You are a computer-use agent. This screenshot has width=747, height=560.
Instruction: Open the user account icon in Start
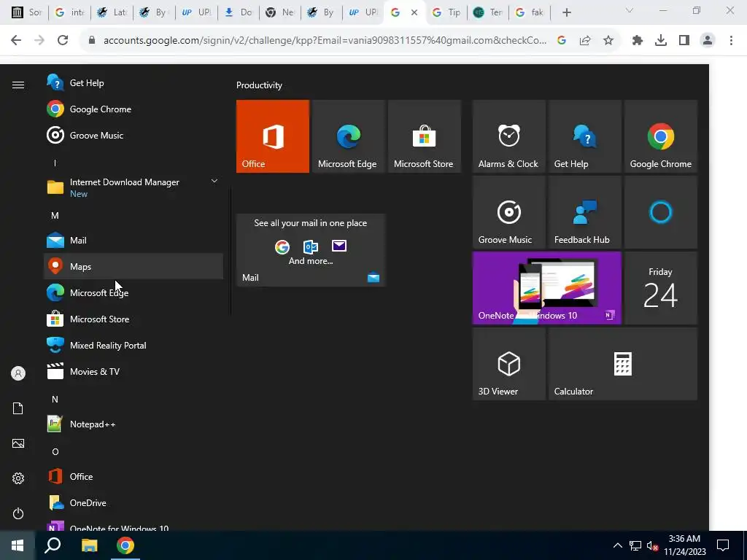pos(18,373)
